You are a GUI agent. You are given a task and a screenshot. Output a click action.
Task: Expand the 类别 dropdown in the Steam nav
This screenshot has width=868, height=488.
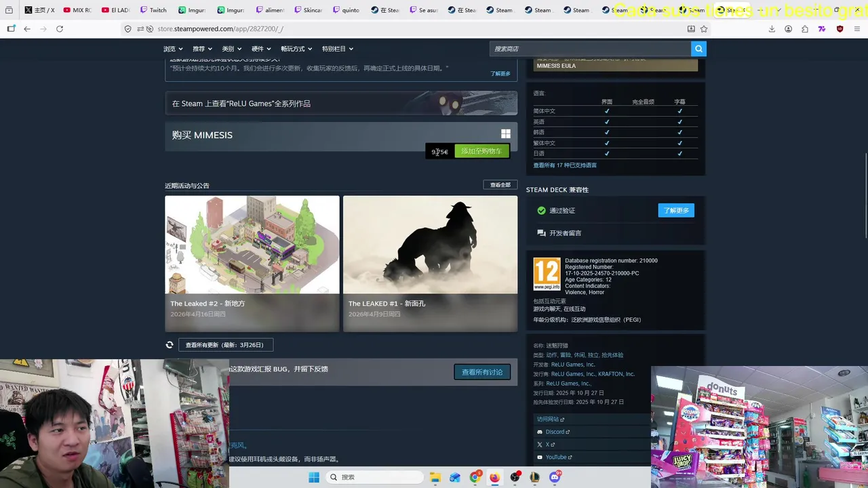[x=232, y=49]
